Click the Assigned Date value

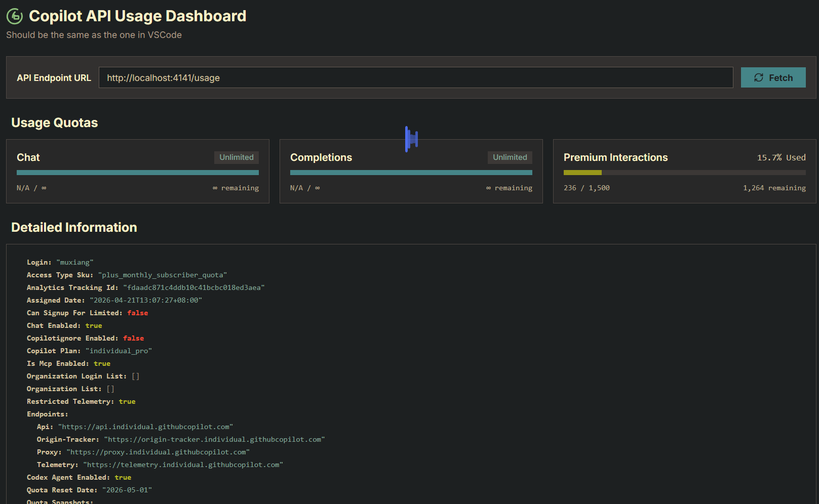click(146, 300)
